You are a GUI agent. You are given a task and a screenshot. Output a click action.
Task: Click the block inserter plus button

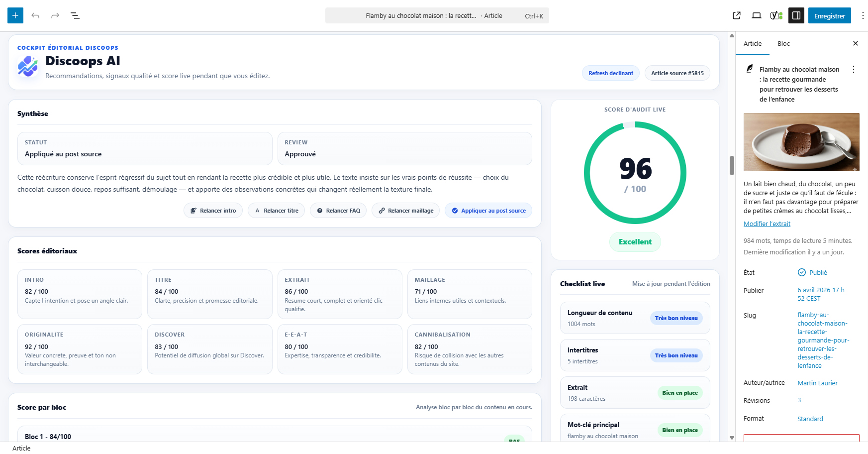[x=15, y=15]
